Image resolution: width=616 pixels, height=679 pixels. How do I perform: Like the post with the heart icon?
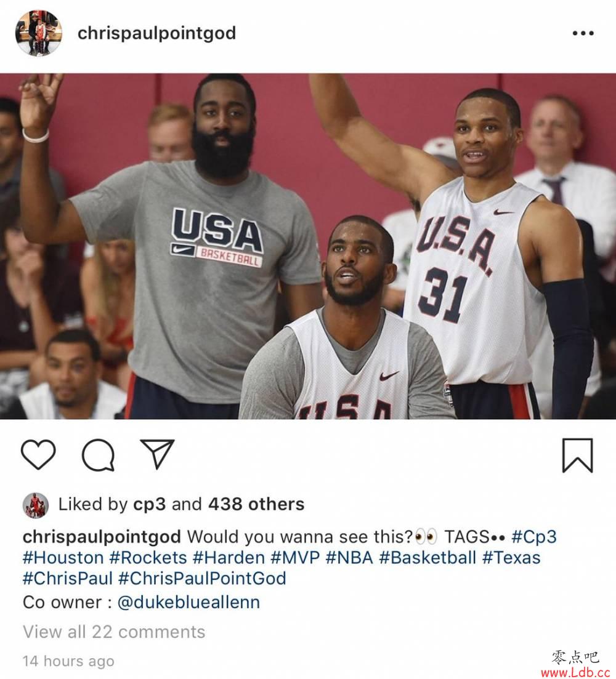click(38, 454)
